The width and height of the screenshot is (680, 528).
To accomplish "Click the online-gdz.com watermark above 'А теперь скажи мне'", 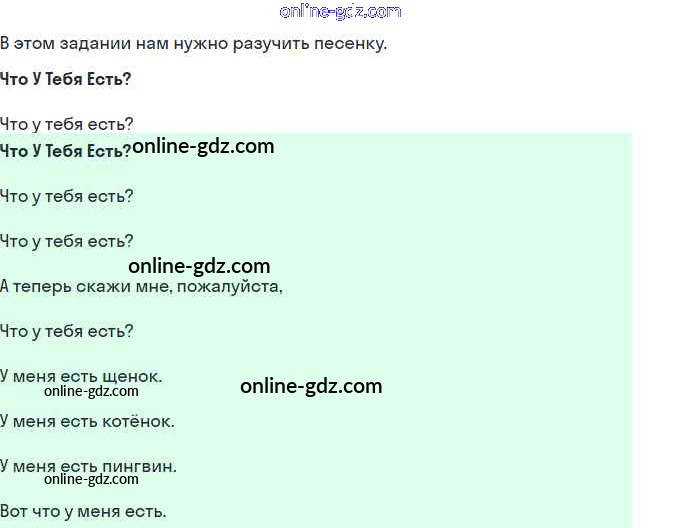I will pos(199,266).
